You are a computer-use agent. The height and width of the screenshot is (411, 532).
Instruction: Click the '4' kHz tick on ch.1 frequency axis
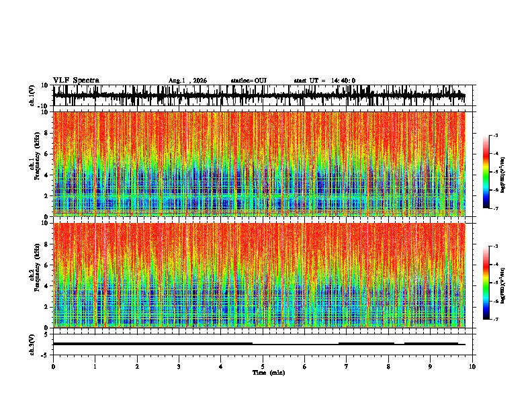coord(46,175)
